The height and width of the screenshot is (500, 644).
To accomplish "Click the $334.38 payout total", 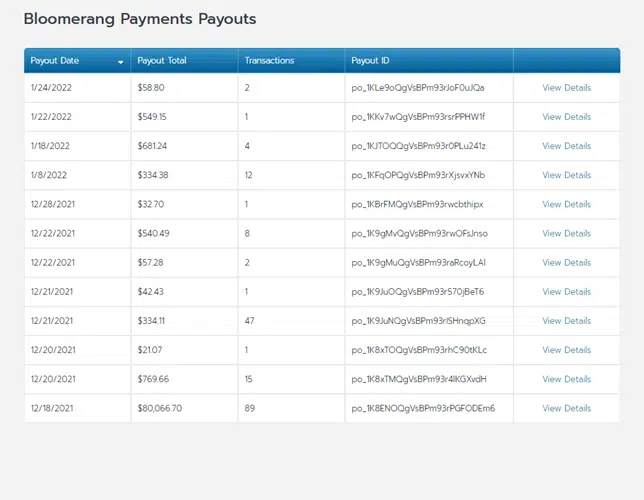I will pyautogui.click(x=153, y=175).
